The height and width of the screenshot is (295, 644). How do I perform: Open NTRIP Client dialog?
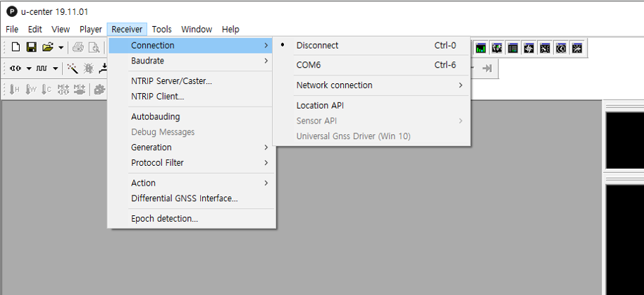pos(190,97)
